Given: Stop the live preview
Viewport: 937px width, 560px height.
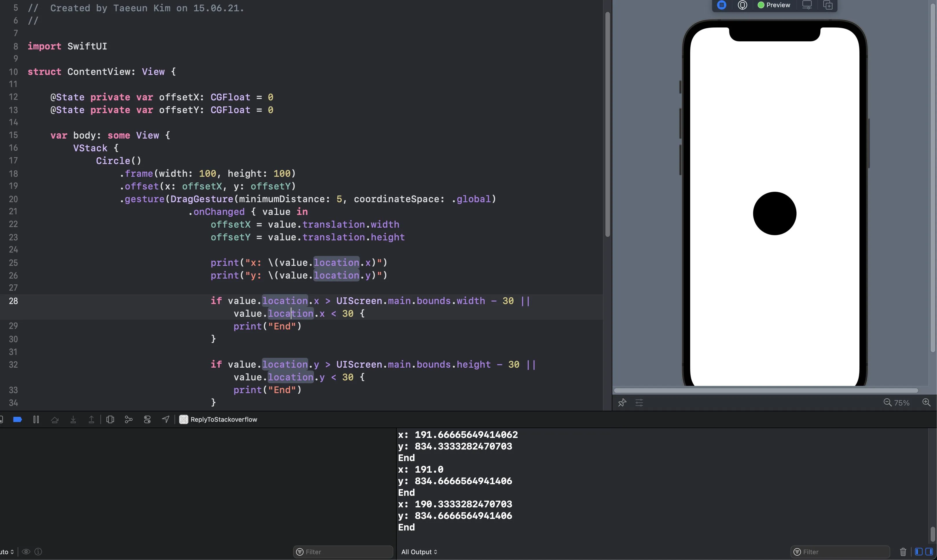Looking at the screenshot, I should pos(721,5).
